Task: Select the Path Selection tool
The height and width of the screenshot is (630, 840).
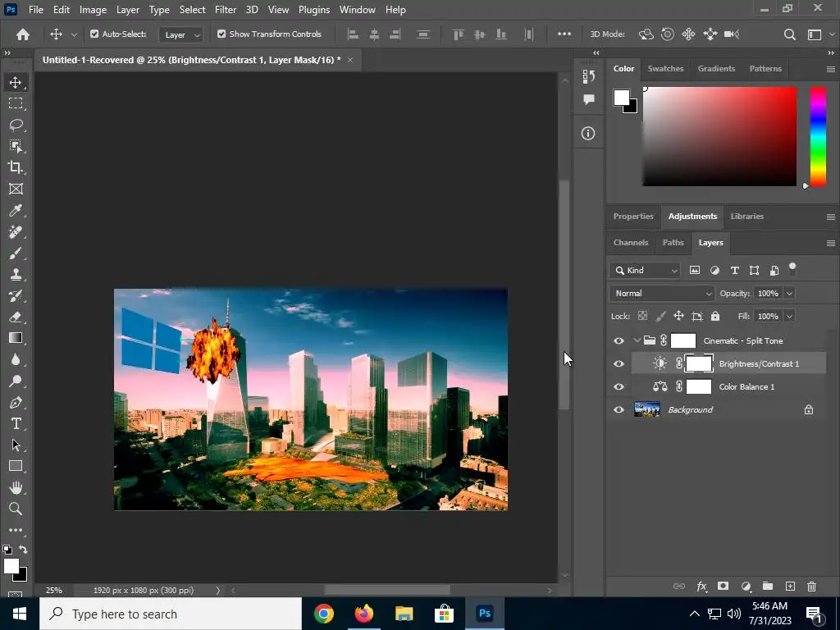Action: pyautogui.click(x=16, y=445)
